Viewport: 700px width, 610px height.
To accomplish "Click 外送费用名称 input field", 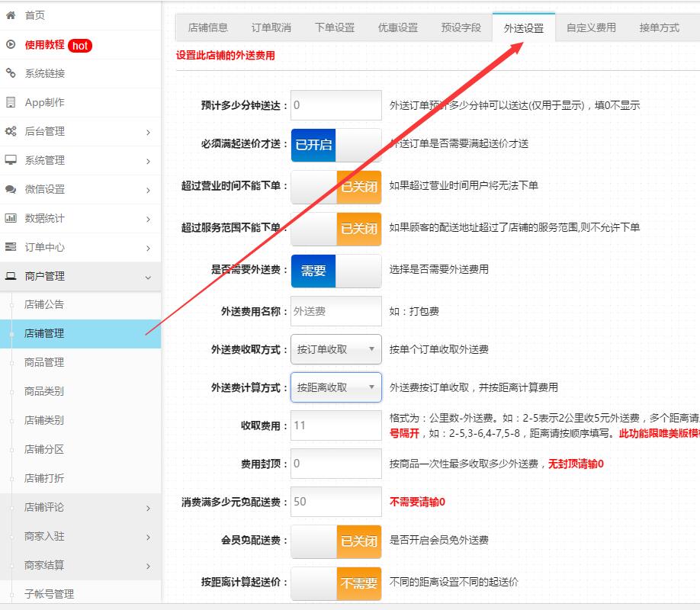I will [x=336, y=311].
